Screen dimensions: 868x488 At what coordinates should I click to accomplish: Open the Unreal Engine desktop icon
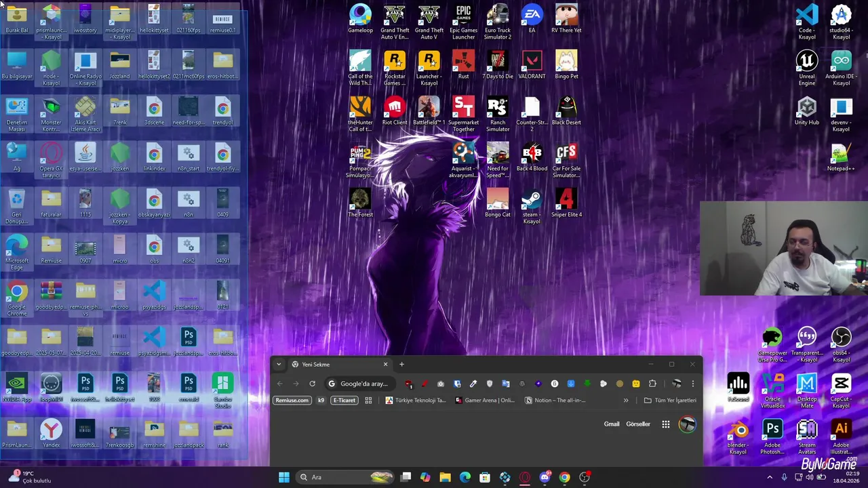(806, 68)
